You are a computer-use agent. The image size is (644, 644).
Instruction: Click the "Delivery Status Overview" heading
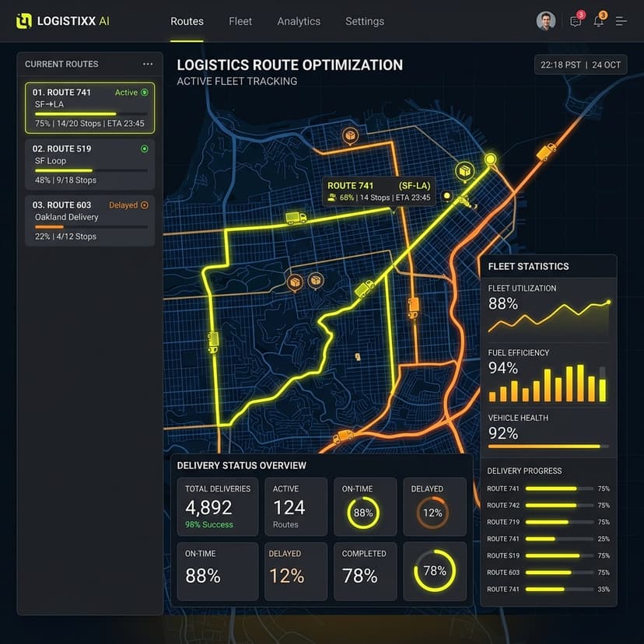[x=241, y=465]
